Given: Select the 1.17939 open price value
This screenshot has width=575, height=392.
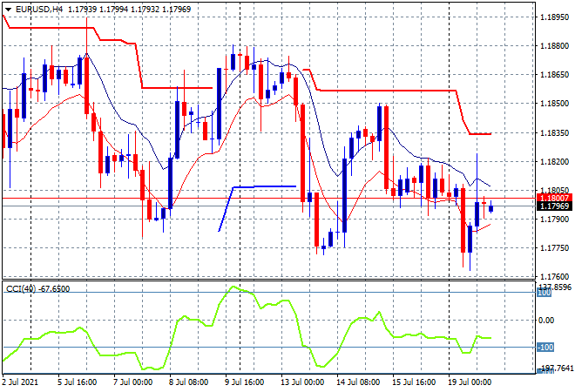Looking at the screenshot, I should click(83, 10).
